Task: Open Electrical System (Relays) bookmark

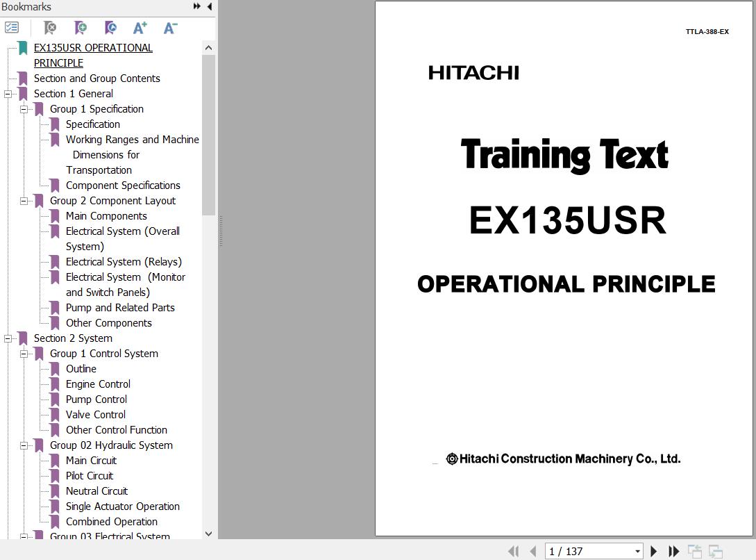Action: point(124,262)
